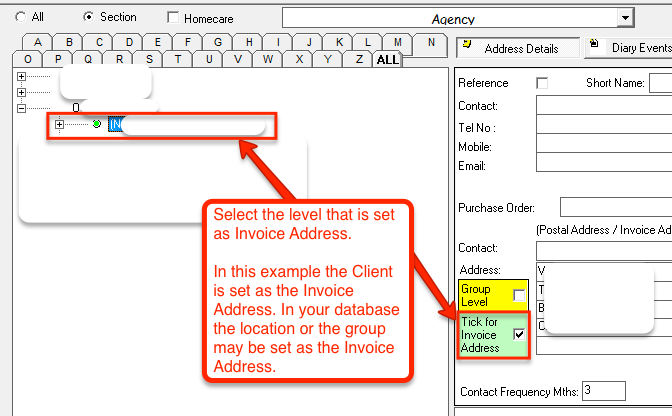Image resolution: width=672 pixels, height=416 pixels.
Task: Click into the Email input field
Action: (x=603, y=163)
